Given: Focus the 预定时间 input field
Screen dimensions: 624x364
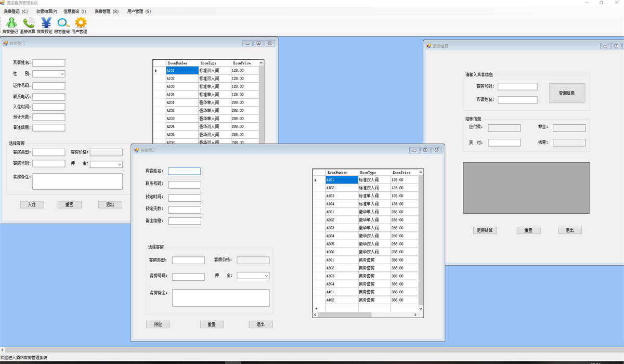Looking at the screenshot, I should tap(185, 198).
